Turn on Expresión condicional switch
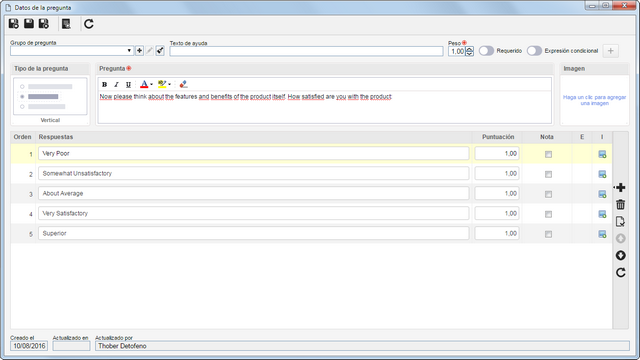Viewport: 640px width, 360px height. point(534,51)
